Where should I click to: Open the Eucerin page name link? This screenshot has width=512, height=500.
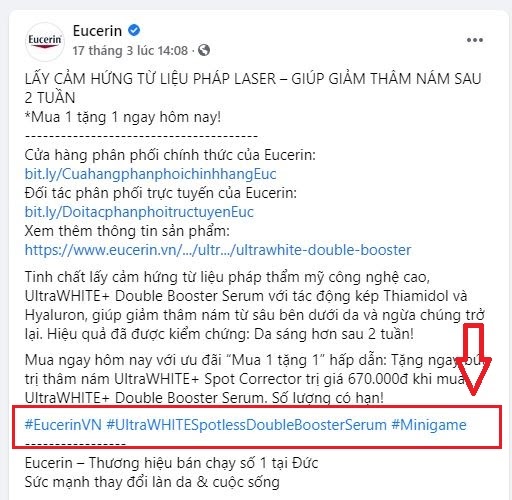tap(97, 31)
